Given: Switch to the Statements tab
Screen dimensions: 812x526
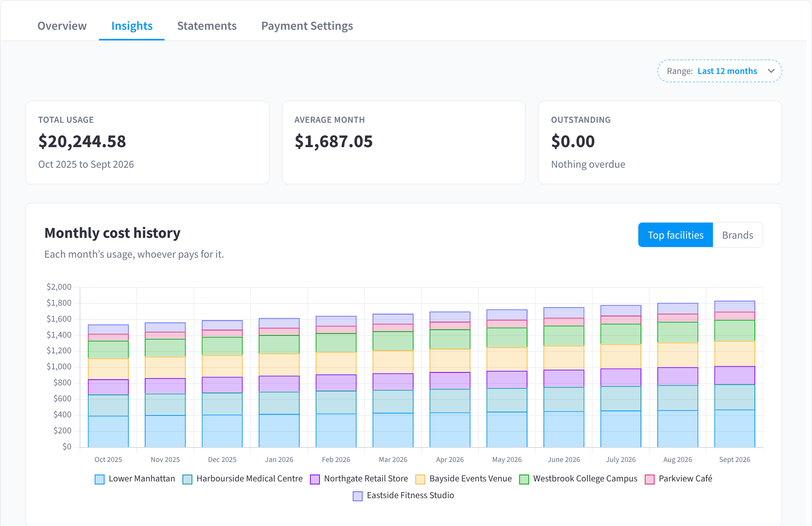Looking at the screenshot, I should (207, 26).
